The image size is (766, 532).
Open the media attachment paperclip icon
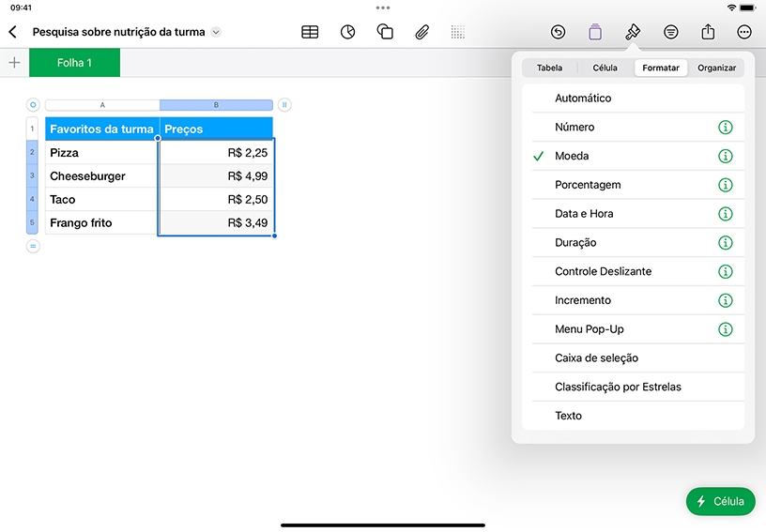coord(422,32)
